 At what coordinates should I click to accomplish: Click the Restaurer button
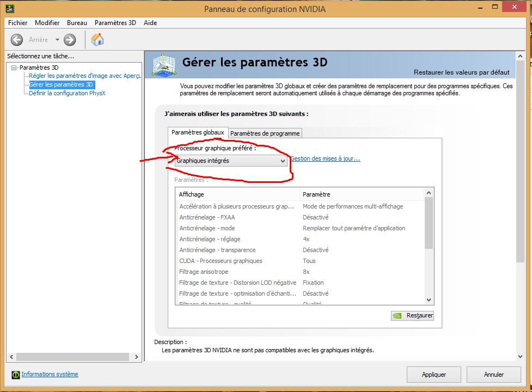(x=412, y=315)
